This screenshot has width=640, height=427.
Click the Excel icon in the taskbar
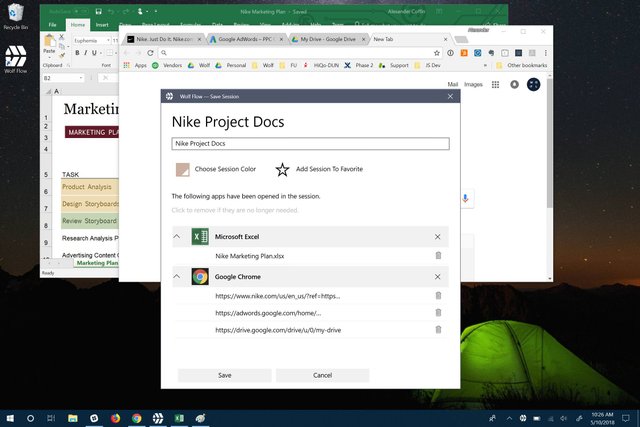pos(178,417)
